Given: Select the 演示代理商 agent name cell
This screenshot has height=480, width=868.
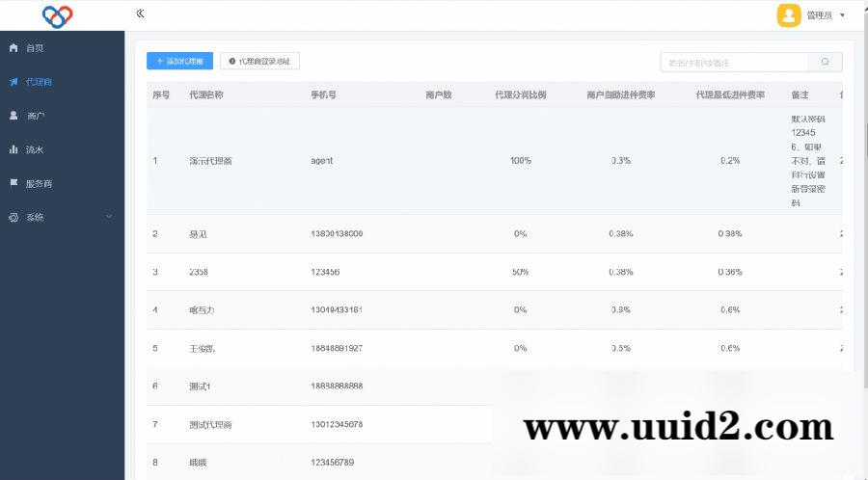Looking at the screenshot, I should (x=210, y=161).
